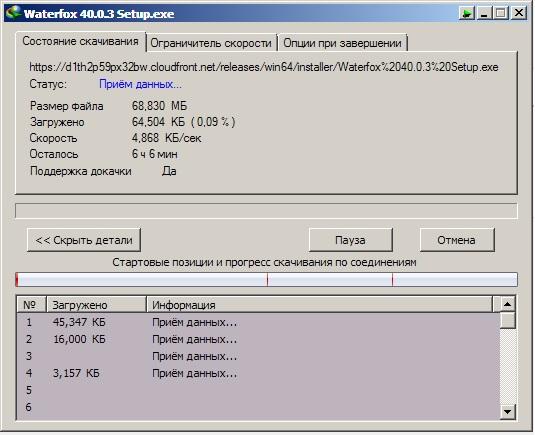Viewport: 535px width, 435px height.
Task: Maximize the download window
Action: (501, 13)
